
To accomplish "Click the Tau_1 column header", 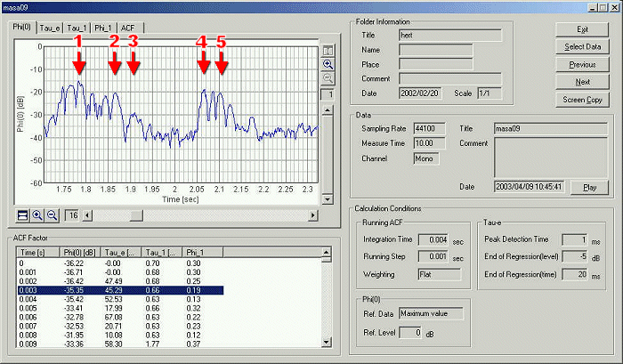I will click(x=162, y=253).
